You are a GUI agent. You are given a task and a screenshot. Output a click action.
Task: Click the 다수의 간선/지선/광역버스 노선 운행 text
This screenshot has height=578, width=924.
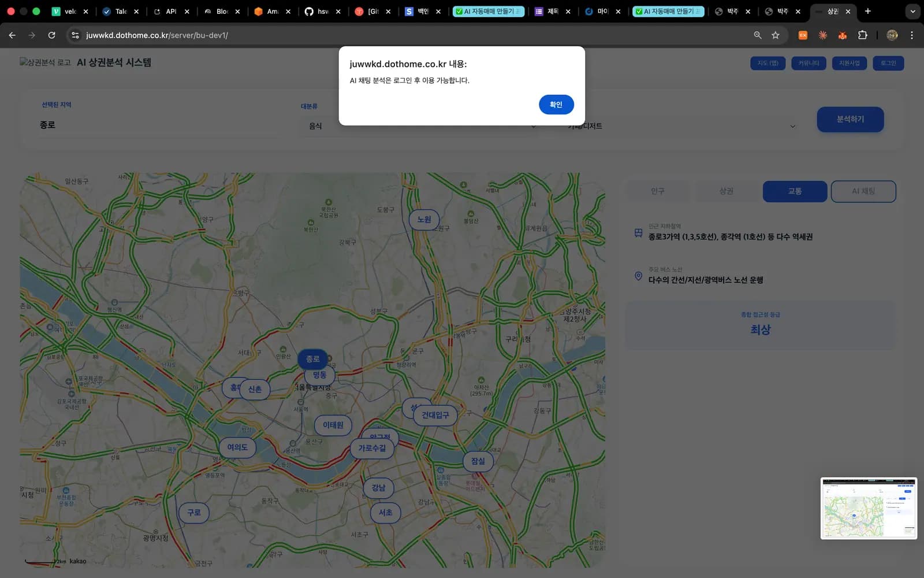tap(706, 280)
